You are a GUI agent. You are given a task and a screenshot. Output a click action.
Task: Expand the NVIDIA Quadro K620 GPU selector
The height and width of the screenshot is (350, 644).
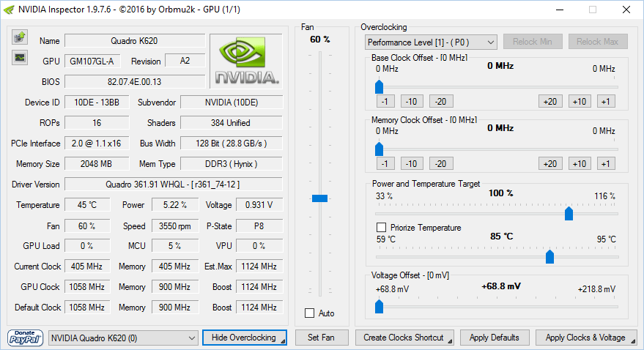123,338
